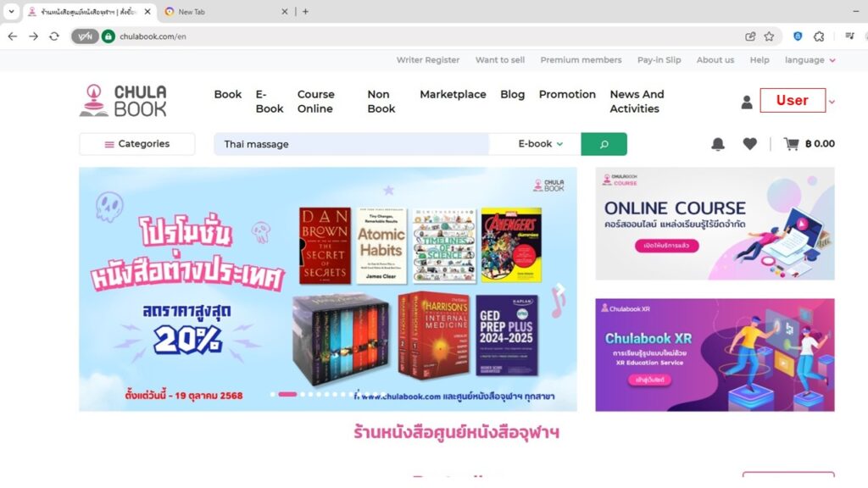The image size is (868, 488).
Task: Click the Thai massage search field
Action: 352,144
